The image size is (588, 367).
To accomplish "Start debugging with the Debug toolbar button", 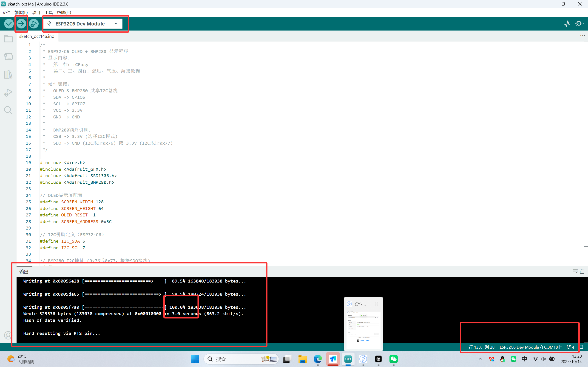I will [x=34, y=24].
